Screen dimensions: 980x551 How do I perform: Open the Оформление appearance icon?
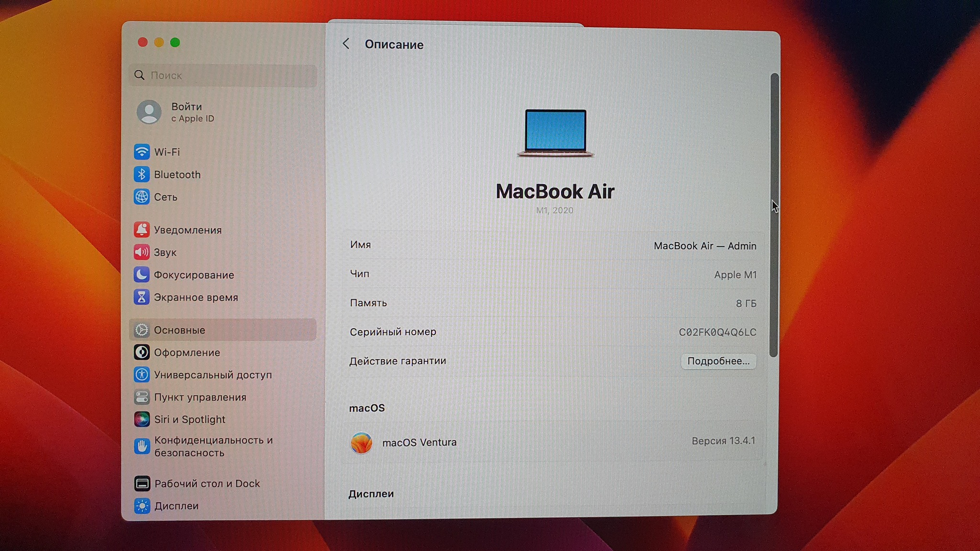142,353
